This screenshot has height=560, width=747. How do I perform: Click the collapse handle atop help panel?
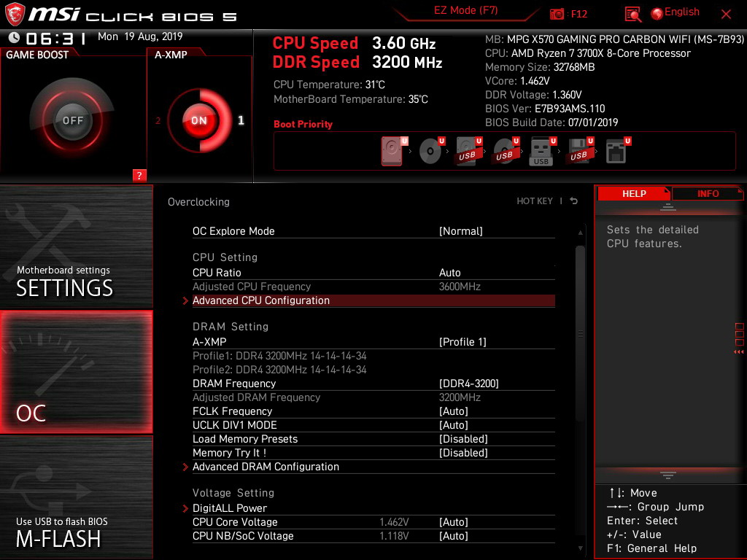point(668,206)
